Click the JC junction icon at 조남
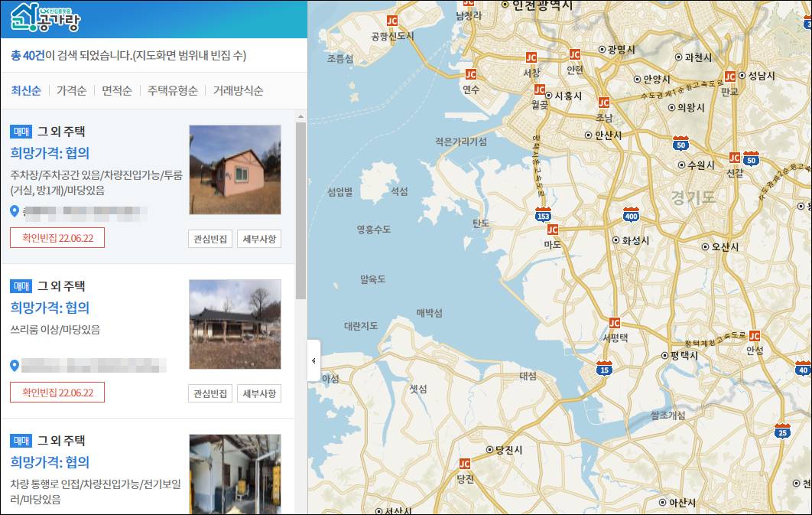This screenshot has width=812, height=515. (x=604, y=103)
